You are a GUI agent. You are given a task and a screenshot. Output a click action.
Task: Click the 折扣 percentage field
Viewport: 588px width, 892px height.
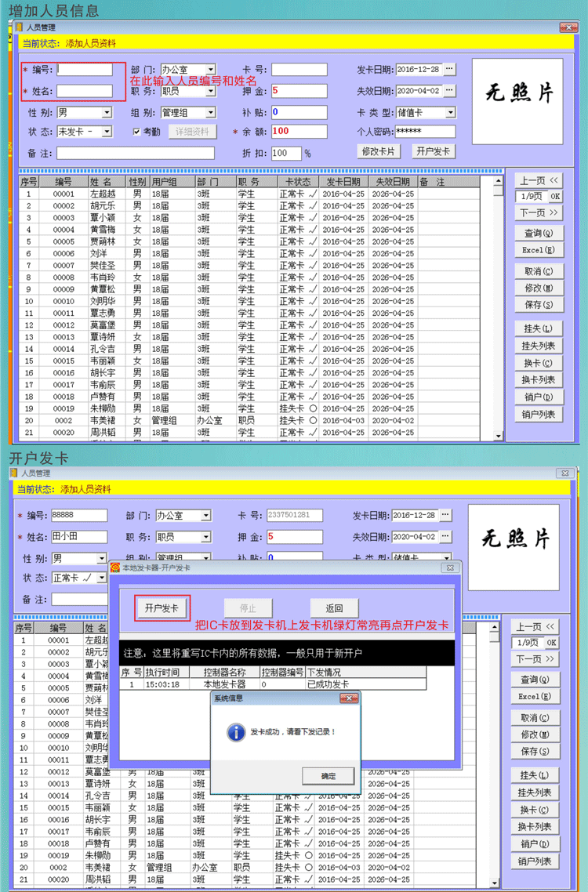pyautogui.click(x=286, y=153)
